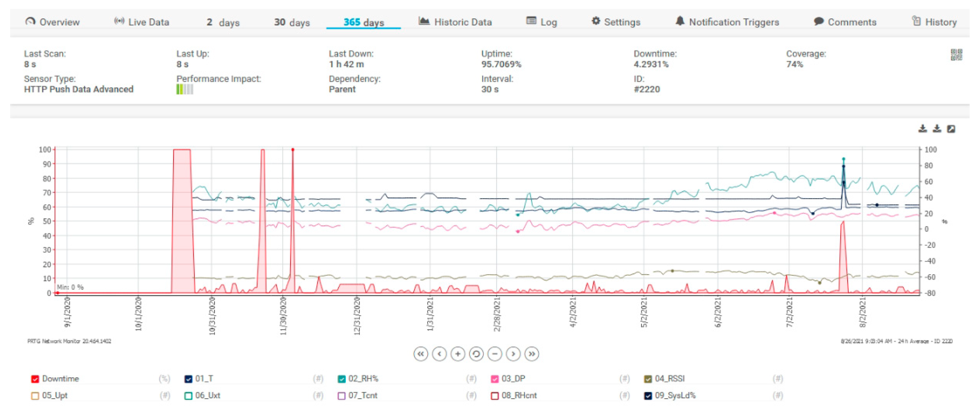Open the Notification Triggers tab
This screenshot has width=980, height=417.
(x=727, y=22)
